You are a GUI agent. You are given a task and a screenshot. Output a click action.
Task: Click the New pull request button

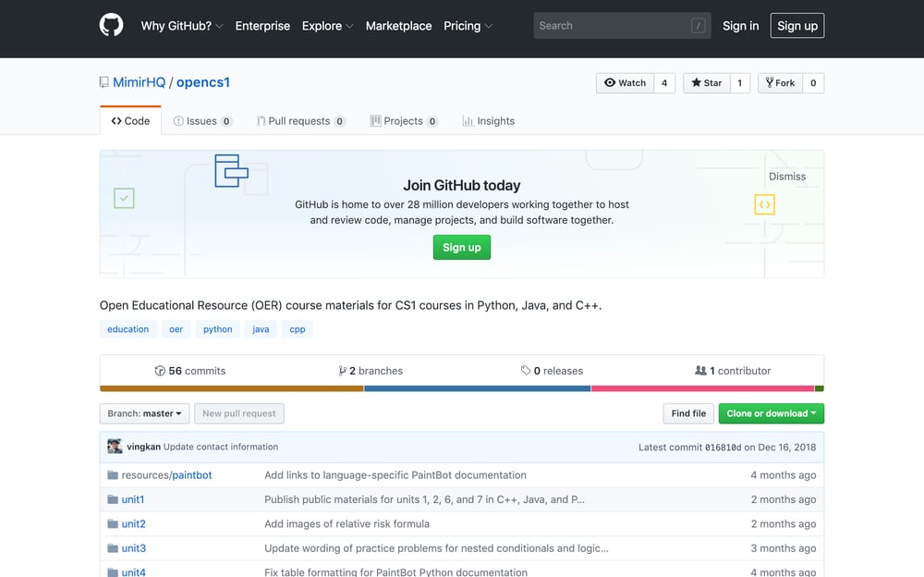click(x=238, y=413)
